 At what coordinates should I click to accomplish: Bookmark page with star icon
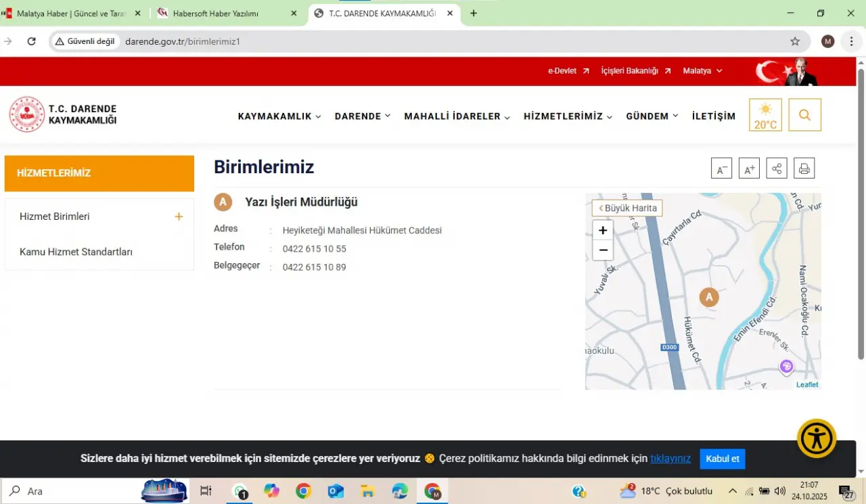(795, 41)
